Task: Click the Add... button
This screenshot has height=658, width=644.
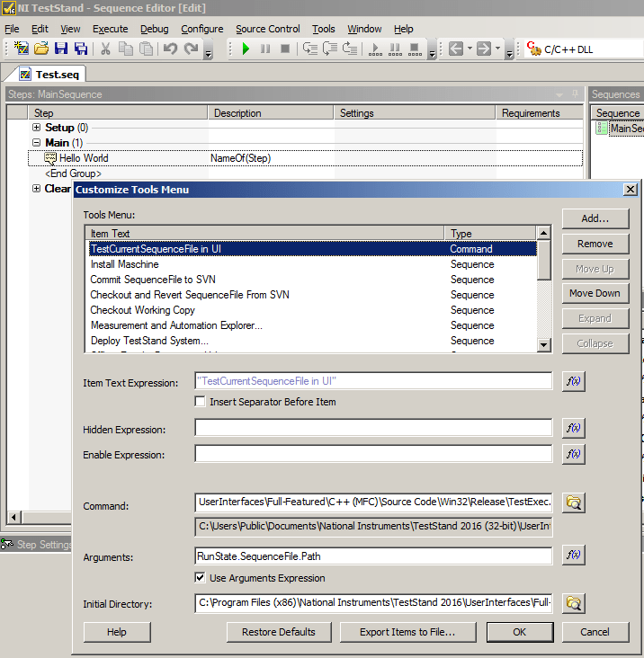Action: [x=595, y=218]
